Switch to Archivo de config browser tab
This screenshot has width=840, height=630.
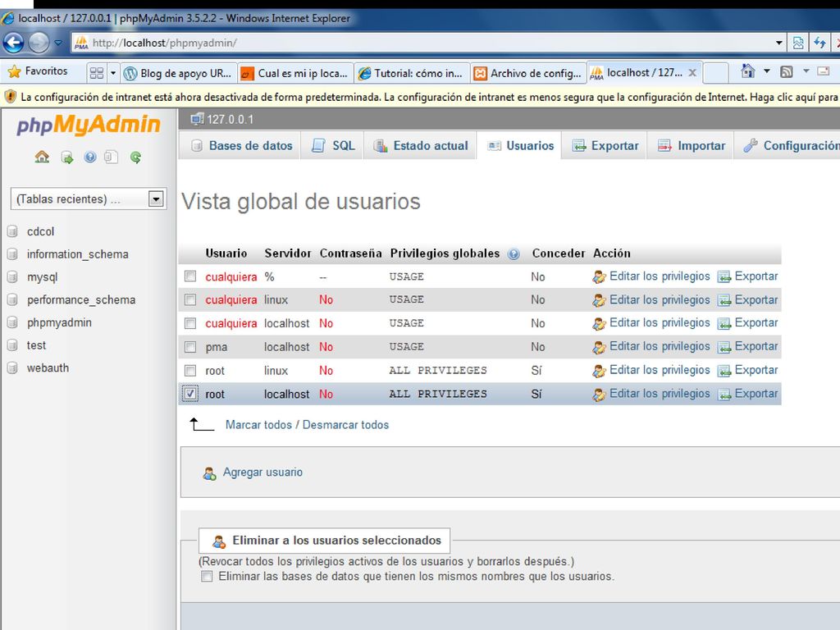coord(529,73)
